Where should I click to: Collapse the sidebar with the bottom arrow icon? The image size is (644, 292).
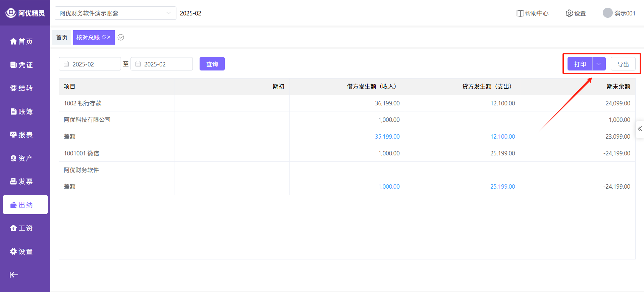point(14,275)
